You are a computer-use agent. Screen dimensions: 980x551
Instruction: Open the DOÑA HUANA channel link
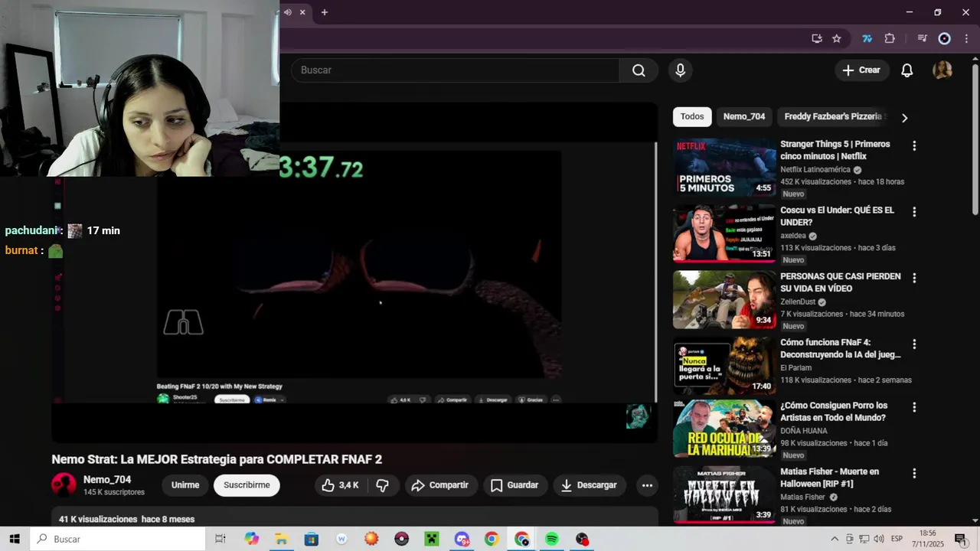(806, 431)
